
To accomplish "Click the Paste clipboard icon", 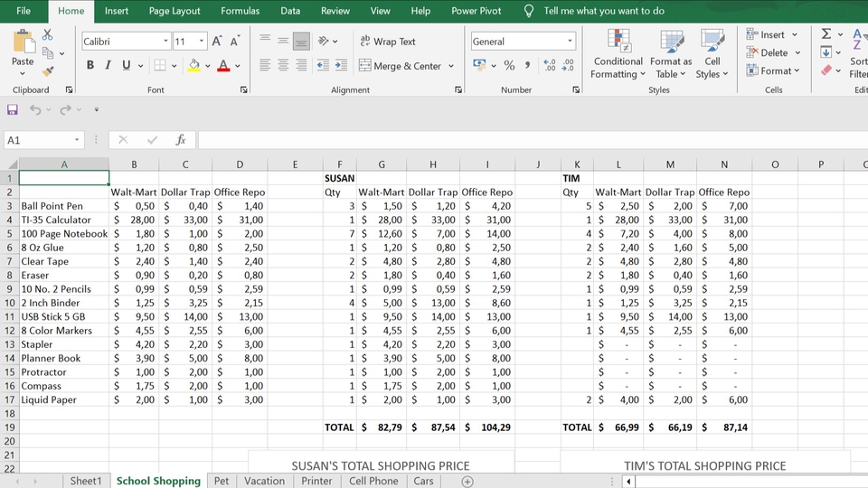I will (x=23, y=42).
